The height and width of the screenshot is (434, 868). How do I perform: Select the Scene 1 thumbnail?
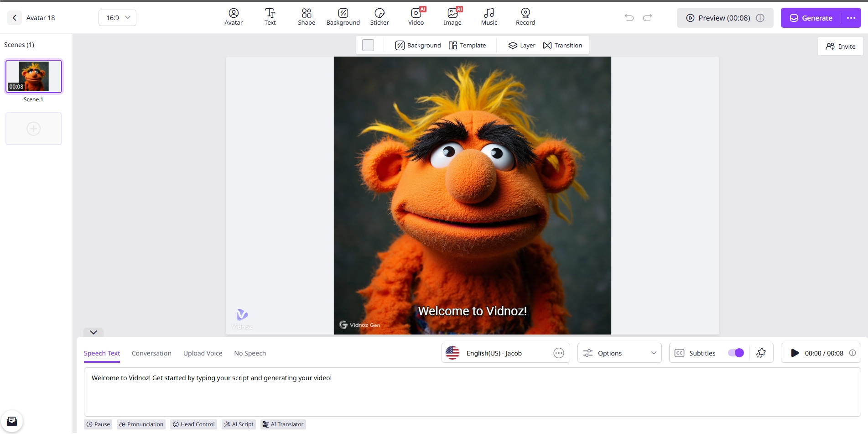33,76
